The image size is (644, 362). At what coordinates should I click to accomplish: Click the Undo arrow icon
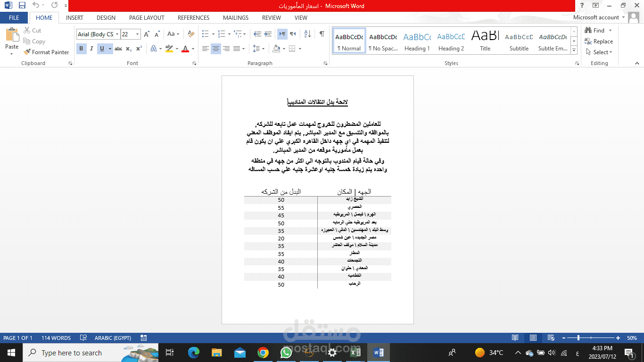click(36, 6)
